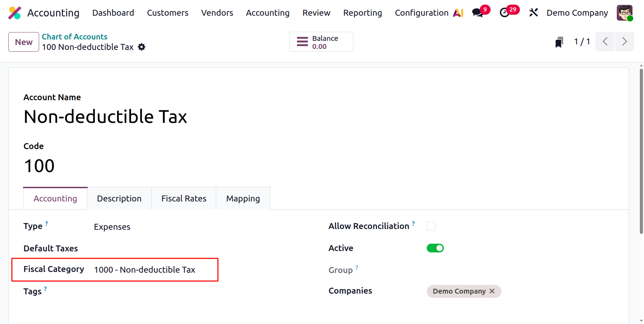The height and width of the screenshot is (324, 644).
Task: Toggle the Active switch off
Action: pyautogui.click(x=435, y=248)
